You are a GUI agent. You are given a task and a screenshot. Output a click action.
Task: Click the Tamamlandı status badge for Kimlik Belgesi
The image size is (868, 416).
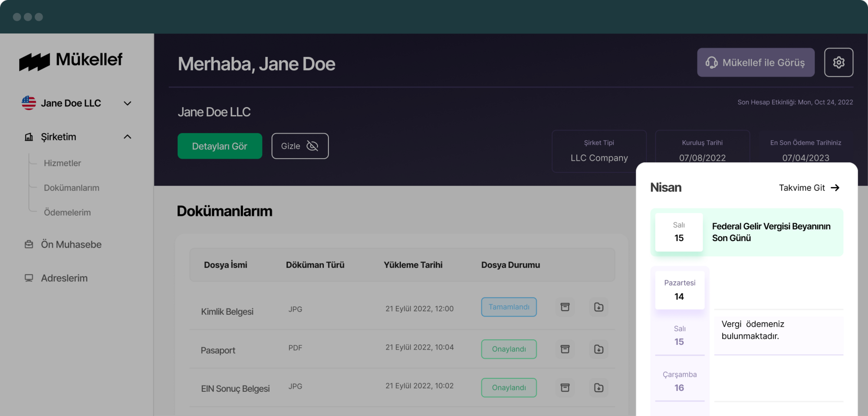pos(509,307)
